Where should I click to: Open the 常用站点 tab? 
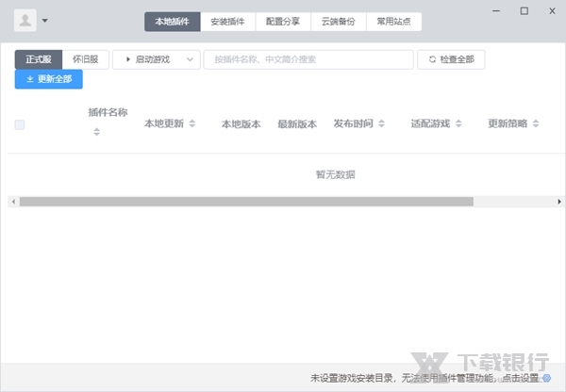click(393, 22)
